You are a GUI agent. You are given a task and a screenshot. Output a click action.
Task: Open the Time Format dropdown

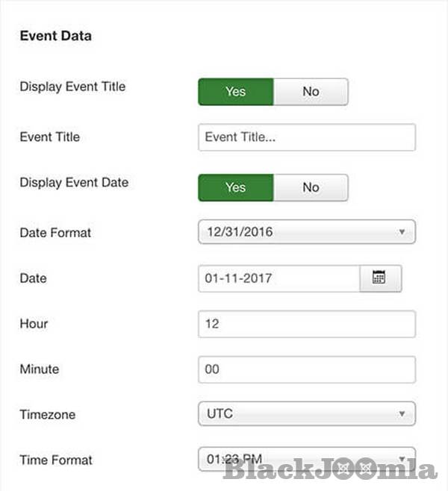pyautogui.click(x=306, y=458)
